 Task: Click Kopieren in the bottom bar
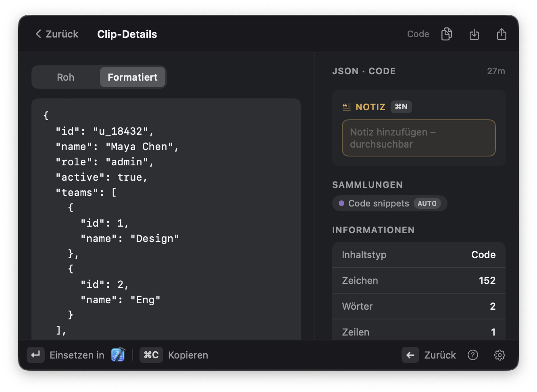tap(188, 355)
